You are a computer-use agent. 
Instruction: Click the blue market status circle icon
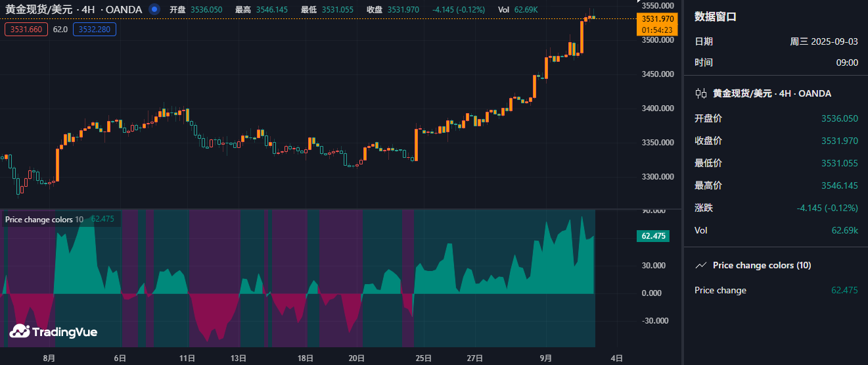pos(154,9)
